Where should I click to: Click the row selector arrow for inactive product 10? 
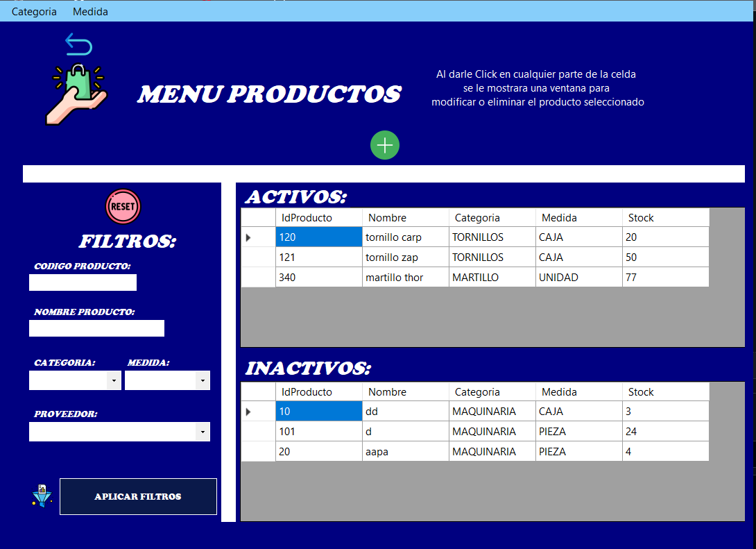(248, 411)
